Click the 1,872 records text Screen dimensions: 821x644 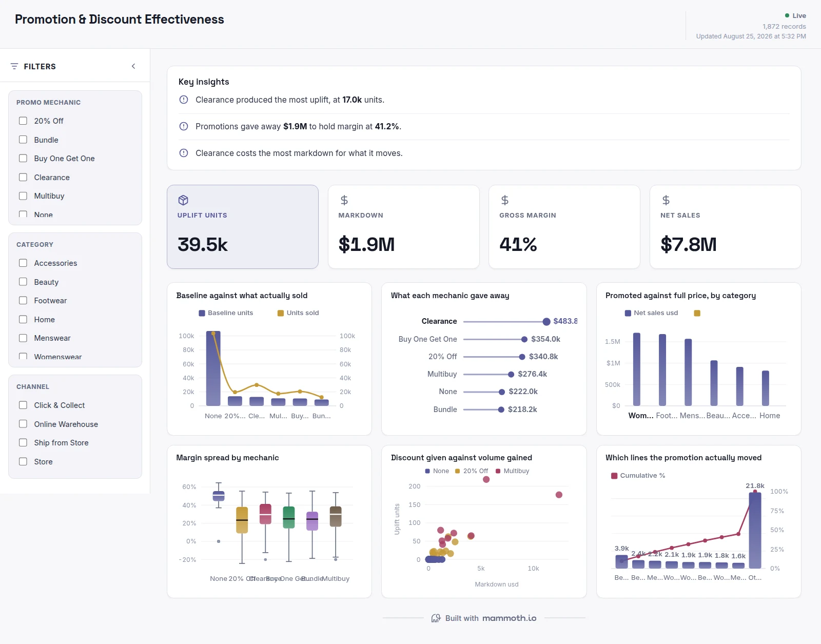click(784, 26)
